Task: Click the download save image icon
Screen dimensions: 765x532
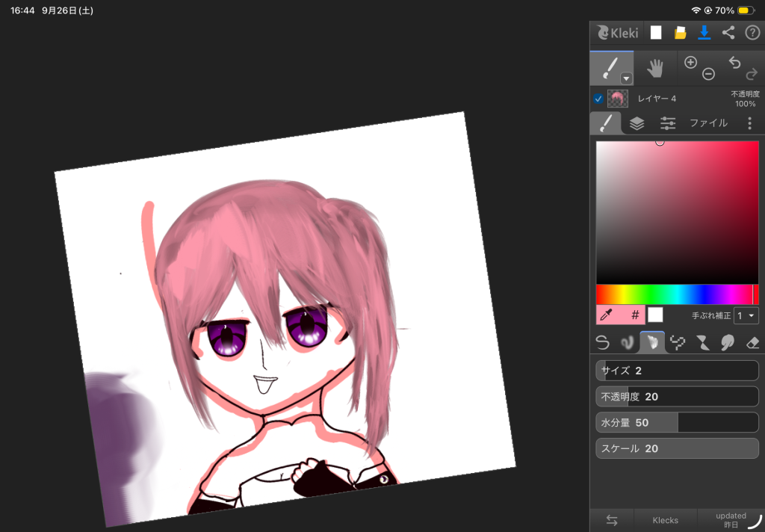Action: click(x=704, y=33)
